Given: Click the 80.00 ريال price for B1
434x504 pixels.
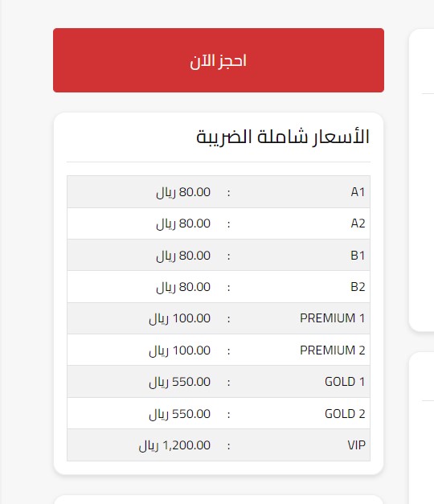Looking at the screenshot, I should point(183,256).
